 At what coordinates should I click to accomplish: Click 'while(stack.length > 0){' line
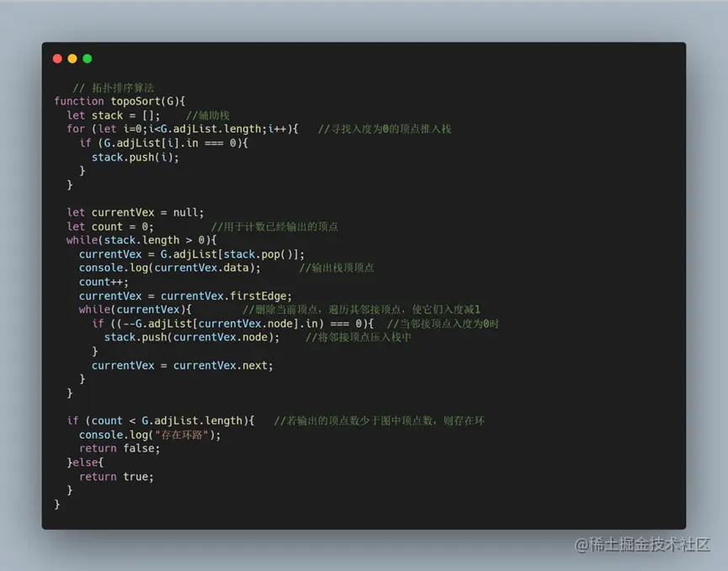[x=141, y=240]
